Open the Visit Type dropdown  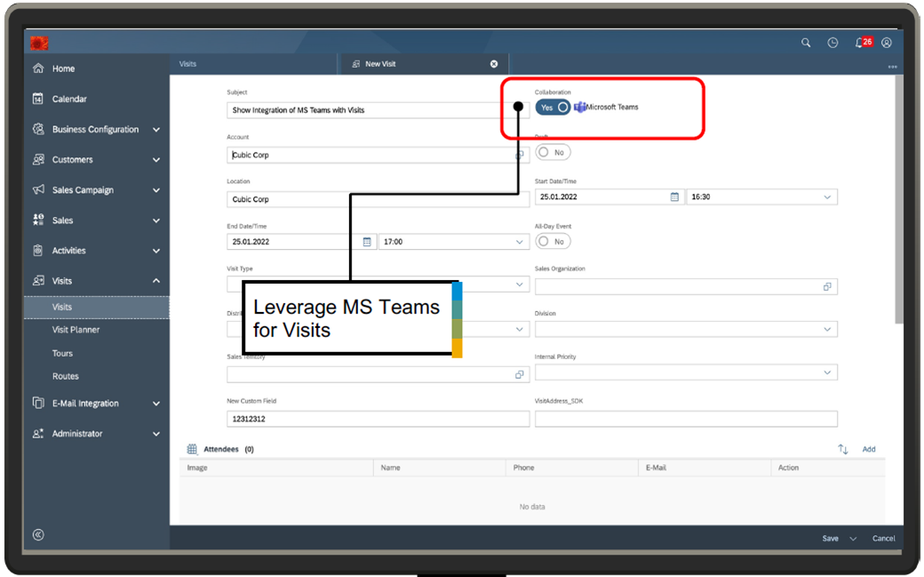pos(519,284)
